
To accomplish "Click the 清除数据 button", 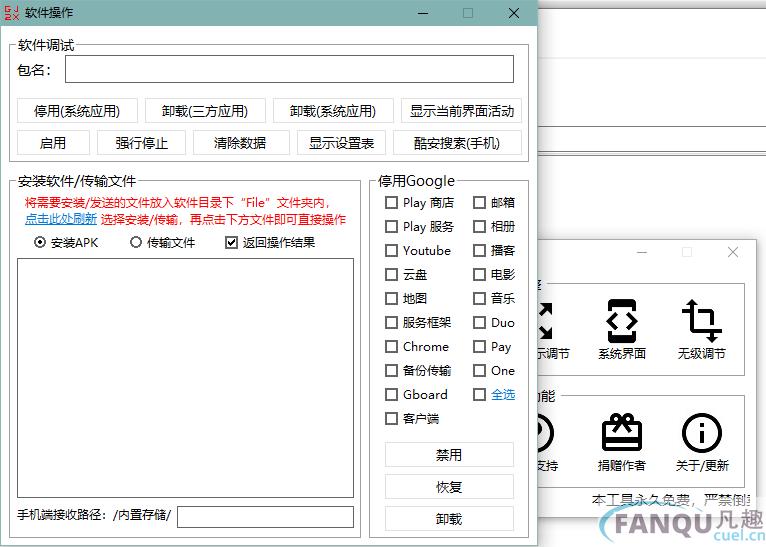I will (241, 143).
